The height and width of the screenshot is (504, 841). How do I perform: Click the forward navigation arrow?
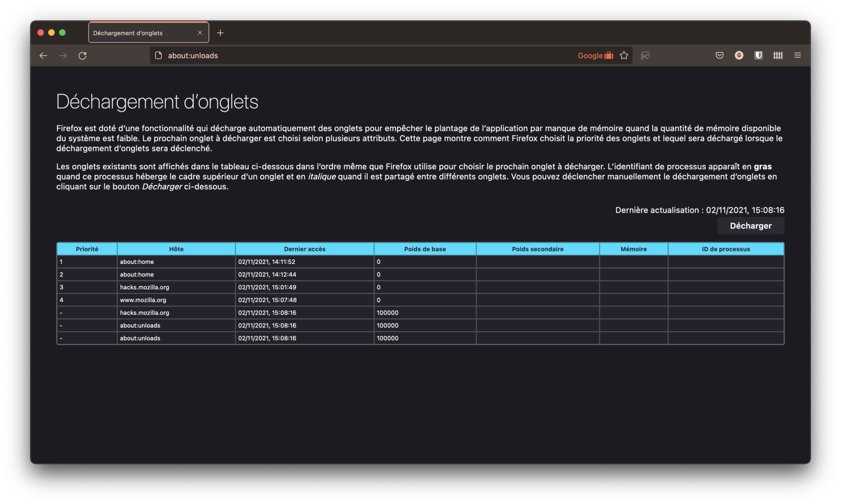pos(63,56)
